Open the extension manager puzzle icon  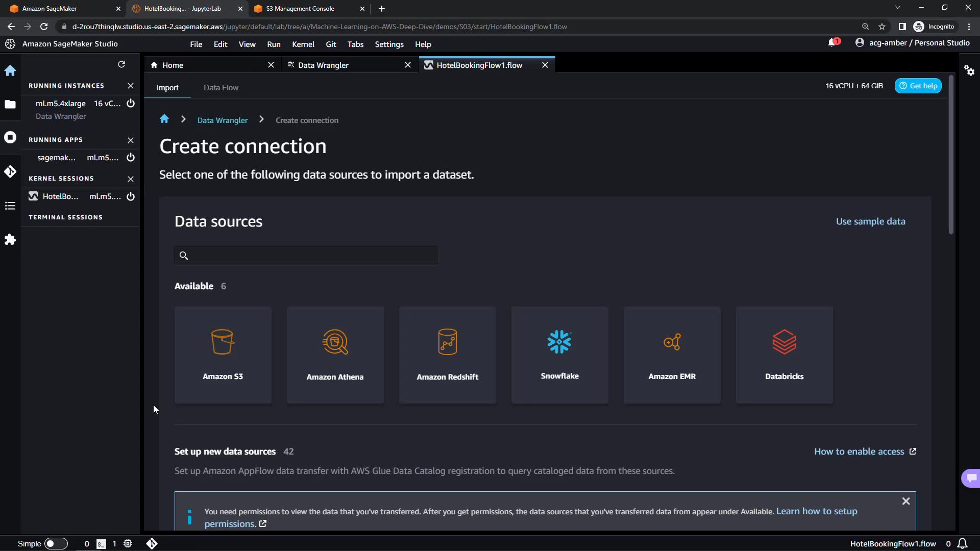pyautogui.click(x=10, y=240)
